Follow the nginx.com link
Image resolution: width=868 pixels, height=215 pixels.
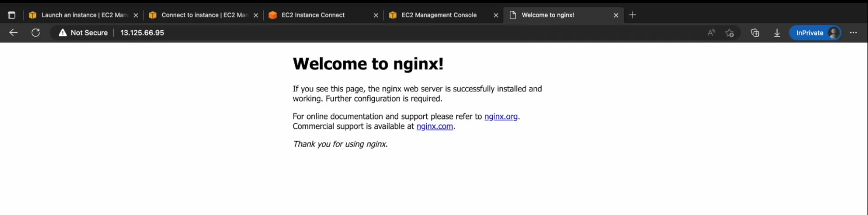tap(435, 126)
